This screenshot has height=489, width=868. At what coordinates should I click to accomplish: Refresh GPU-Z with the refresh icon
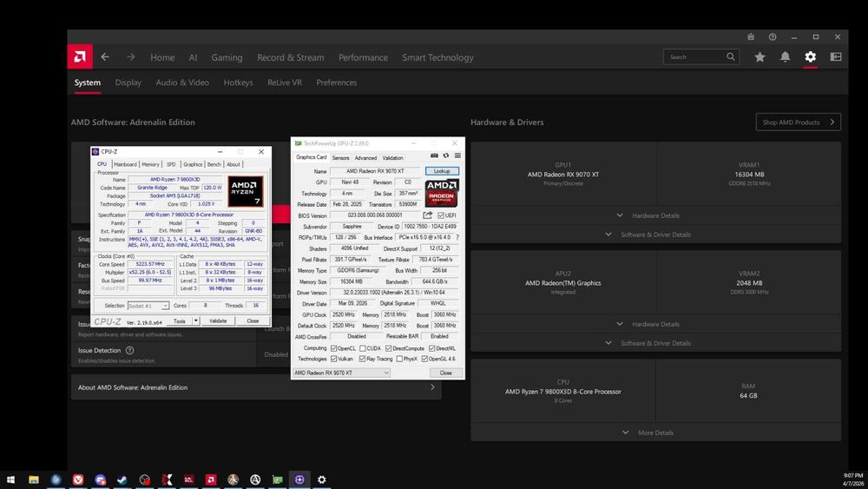[x=445, y=155]
